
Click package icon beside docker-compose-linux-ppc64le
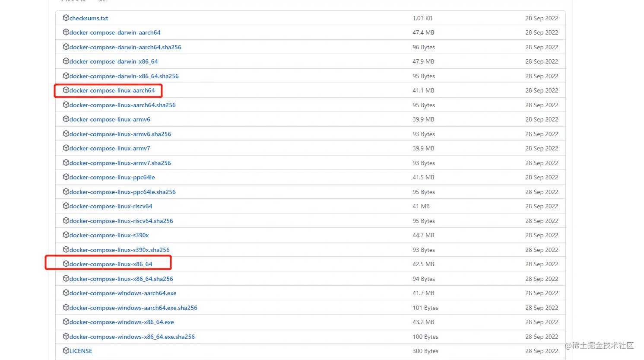tap(66, 177)
